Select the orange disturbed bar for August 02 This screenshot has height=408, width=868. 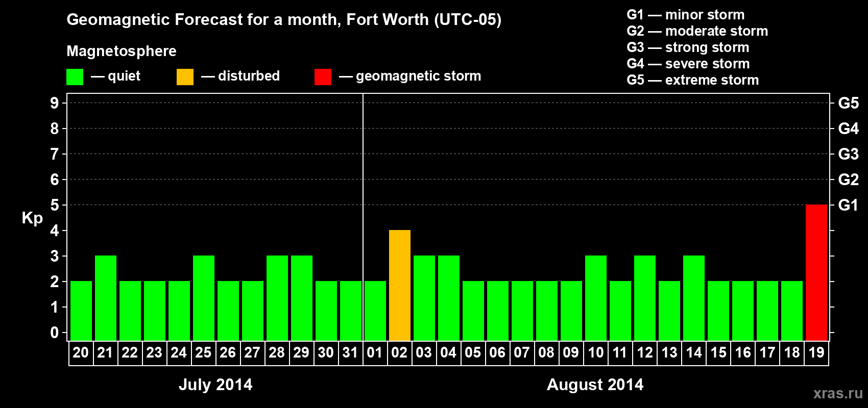(x=400, y=286)
